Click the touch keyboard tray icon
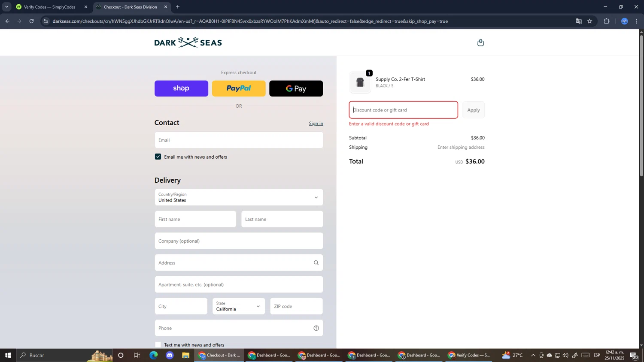 pyautogui.click(x=586, y=355)
